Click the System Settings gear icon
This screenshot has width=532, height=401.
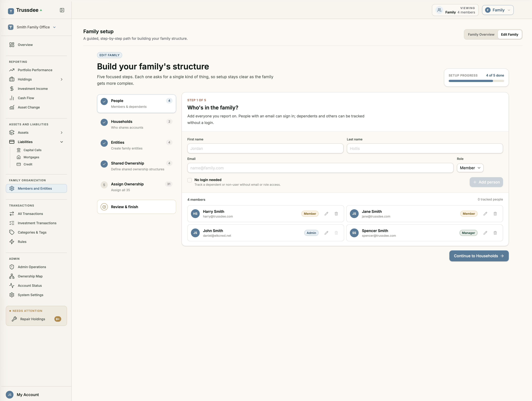click(x=12, y=295)
